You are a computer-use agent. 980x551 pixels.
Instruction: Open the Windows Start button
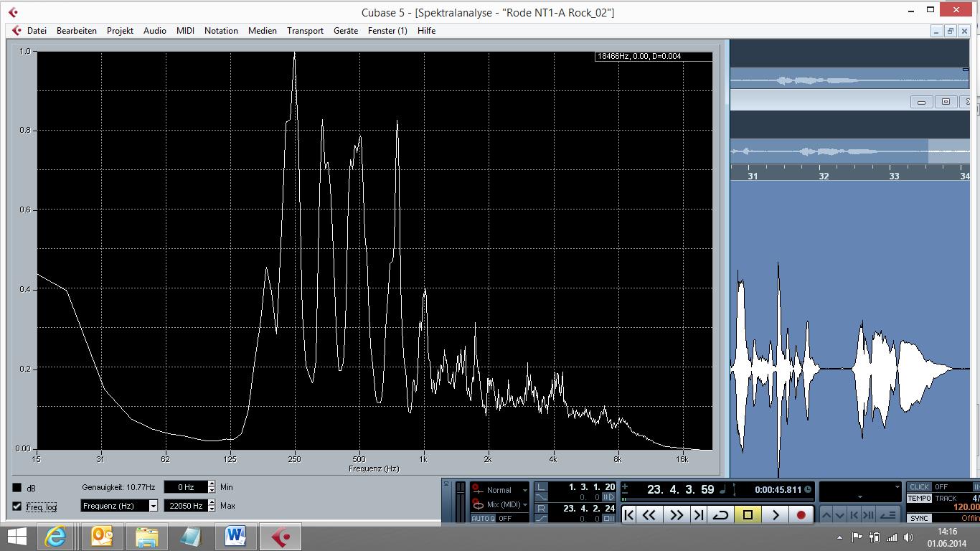pyautogui.click(x=17, y=536)
